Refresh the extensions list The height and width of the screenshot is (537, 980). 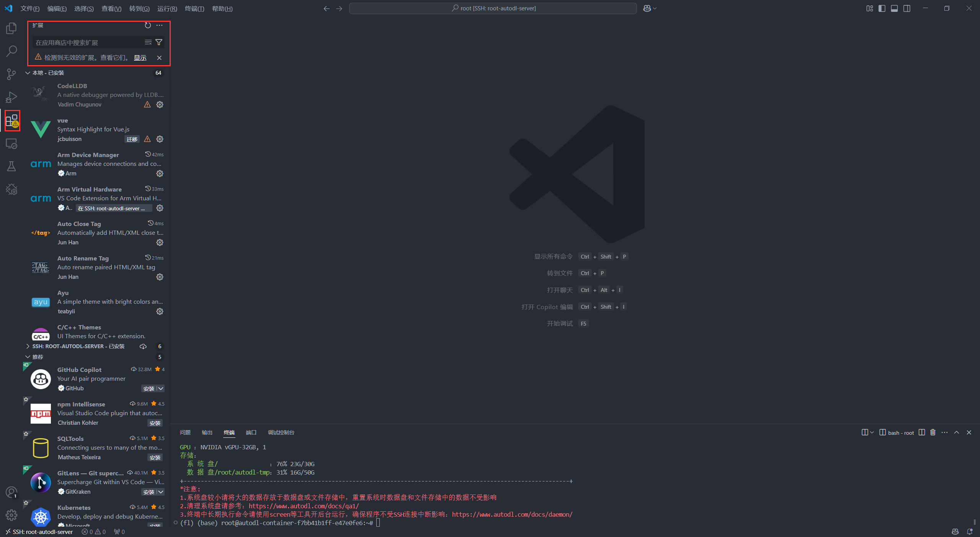tap(148, 25)
